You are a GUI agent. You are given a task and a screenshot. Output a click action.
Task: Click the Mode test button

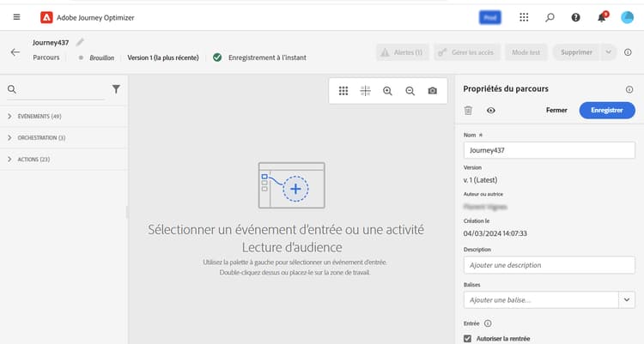tap(526, 52)
